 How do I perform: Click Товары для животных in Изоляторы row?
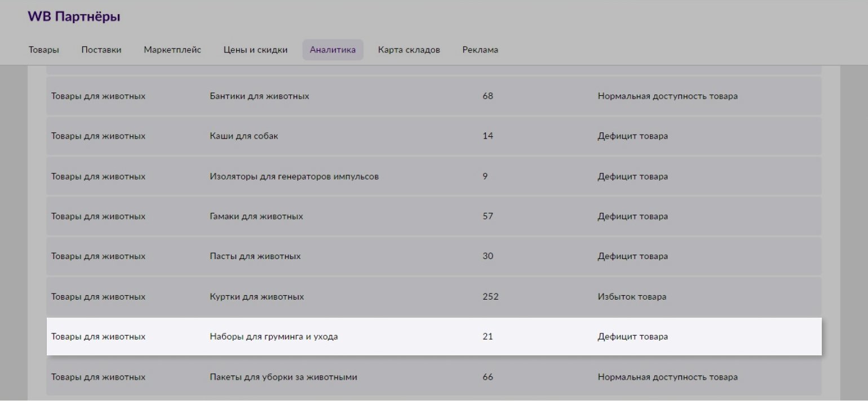[98, 177]
